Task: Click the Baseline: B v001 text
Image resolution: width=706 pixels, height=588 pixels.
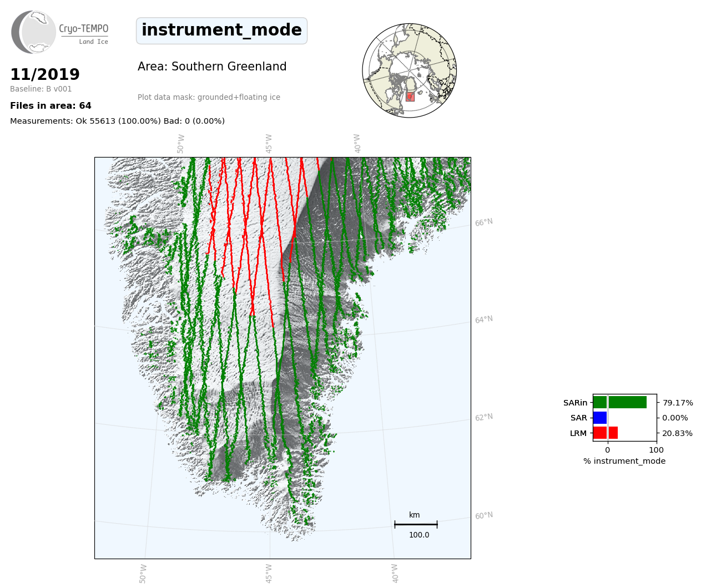Action: pyautogui.click(x=41, y=89)
